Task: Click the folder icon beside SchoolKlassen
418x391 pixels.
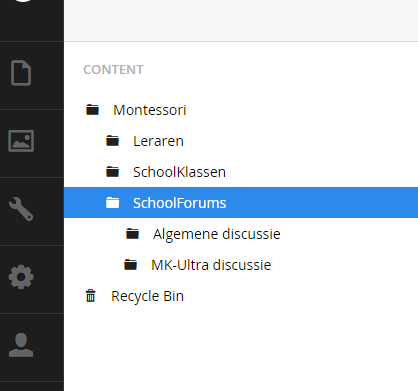Action: (x=113, y=172)
